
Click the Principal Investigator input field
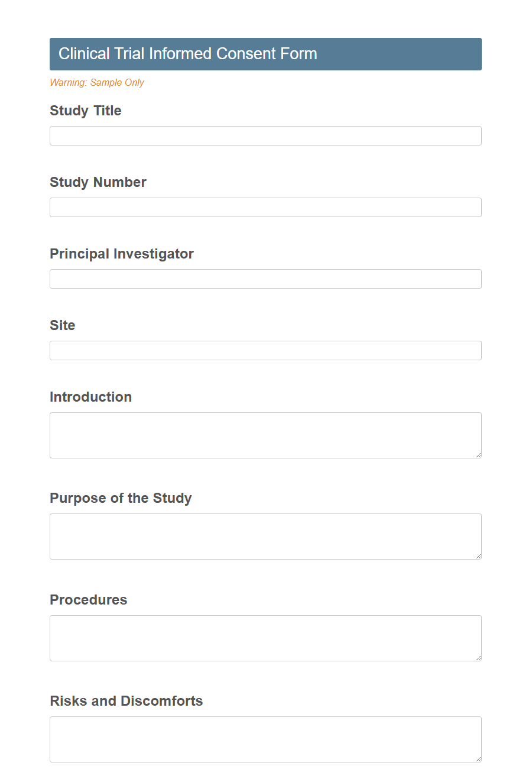[265, 279]
